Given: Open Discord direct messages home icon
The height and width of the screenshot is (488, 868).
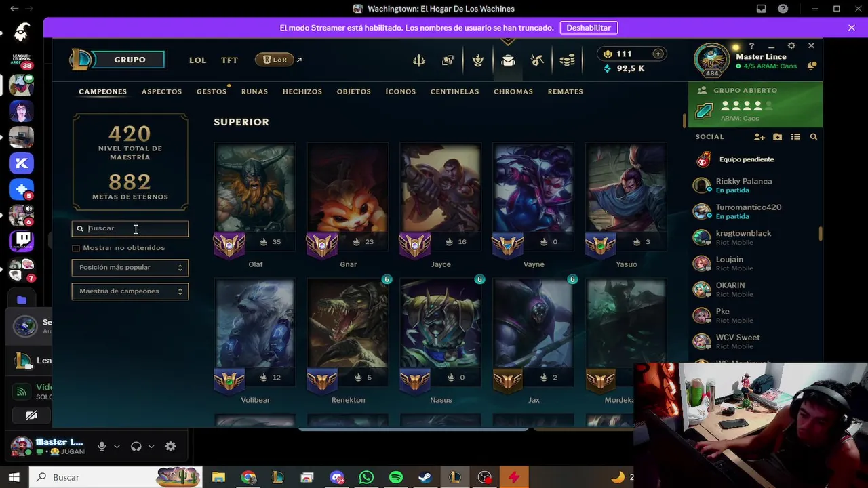Looking at the screenshot, I should tap(21, 33).
